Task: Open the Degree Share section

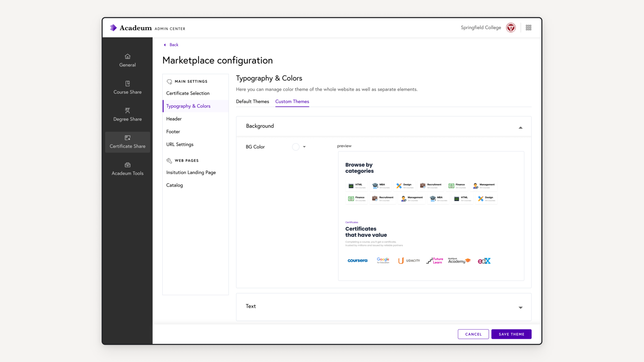Action: pyautogui.click(x=127, y=114)
